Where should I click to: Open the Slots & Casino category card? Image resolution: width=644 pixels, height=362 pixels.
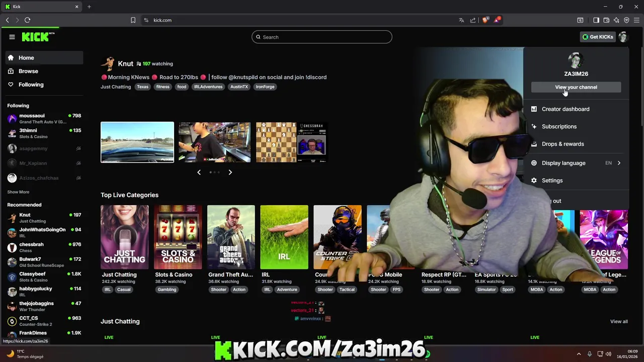tap(178, 237)
